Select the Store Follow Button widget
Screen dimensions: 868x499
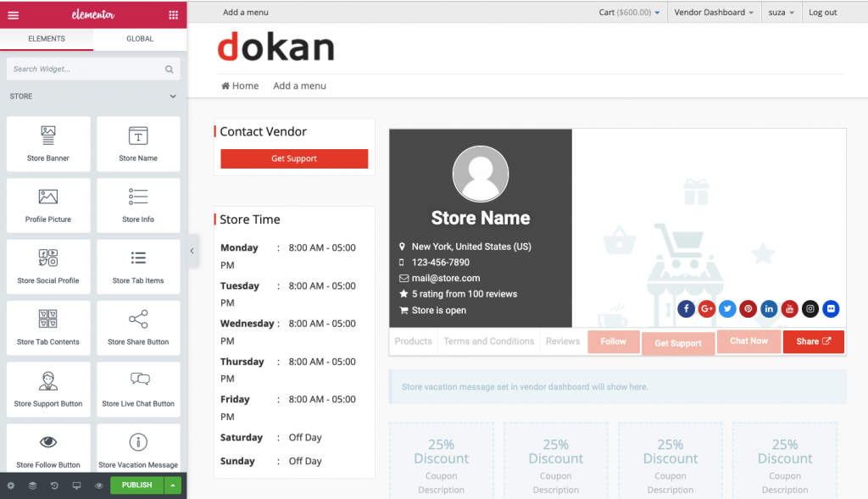48,448
